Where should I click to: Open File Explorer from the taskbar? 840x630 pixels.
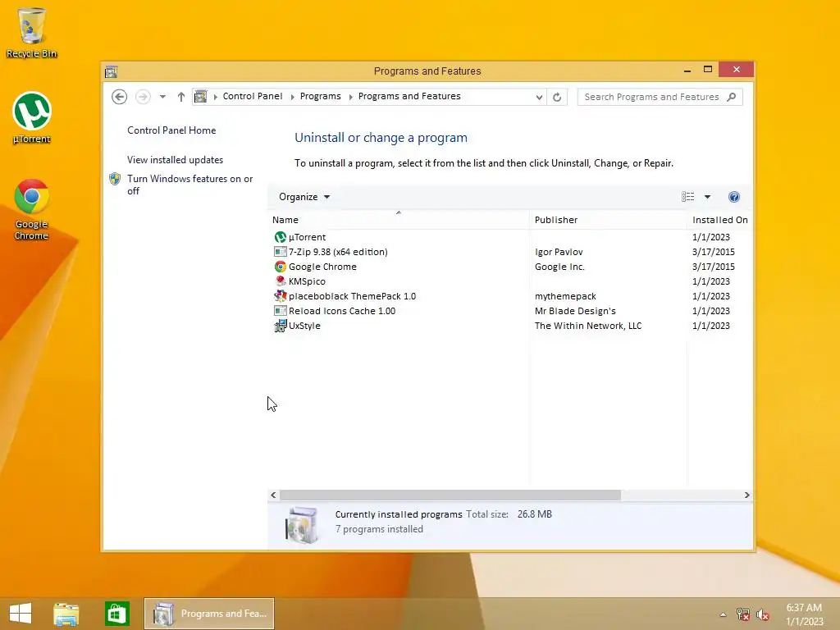(66, 614)
